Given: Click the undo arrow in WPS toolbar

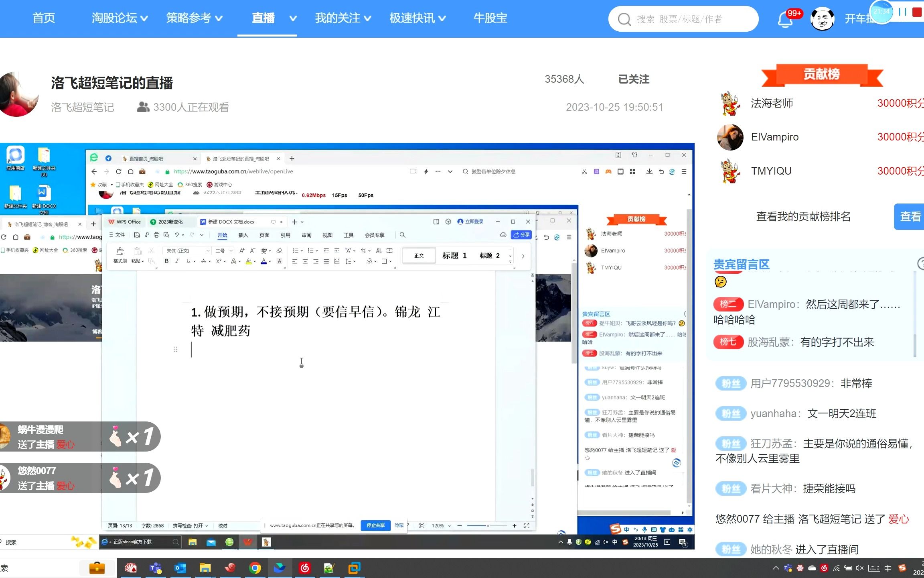Looking at the screenshot, I should pos(176,235).
